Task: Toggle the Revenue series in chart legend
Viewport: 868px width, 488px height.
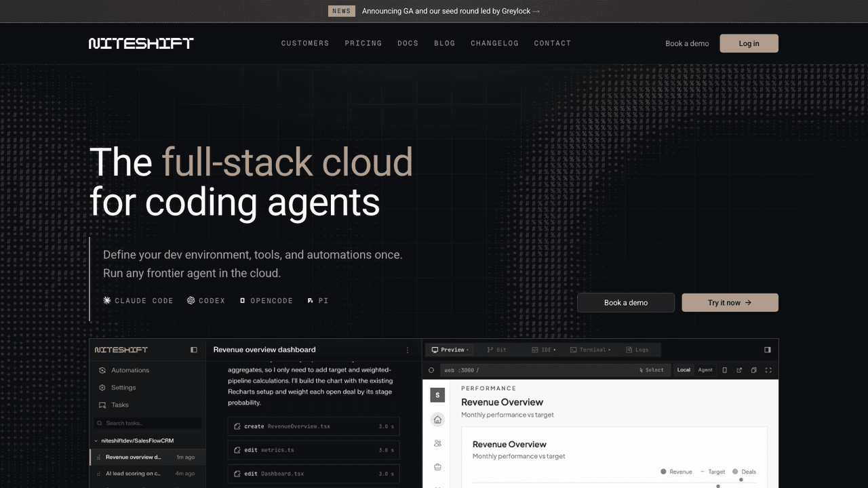Action: coord(677,472)
